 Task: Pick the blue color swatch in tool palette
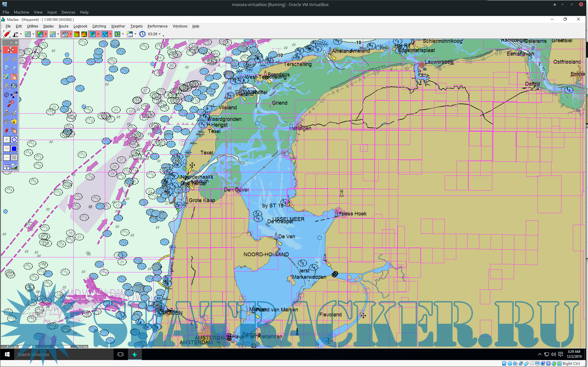[x=14, y=149]
